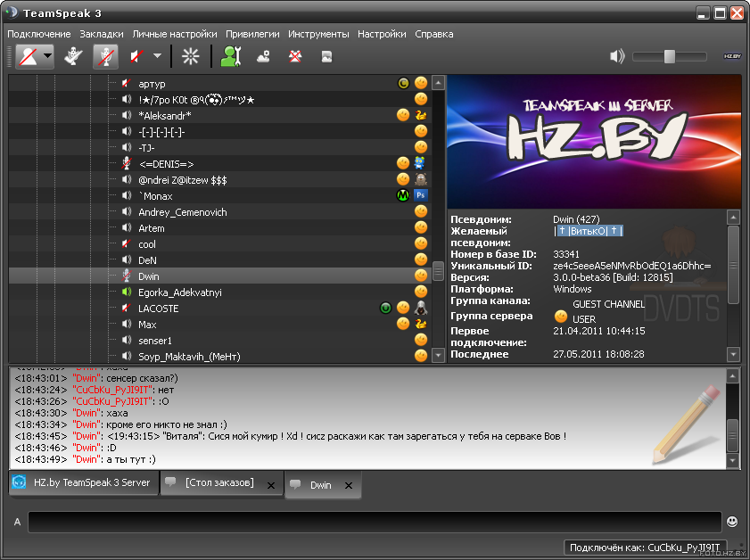Open the contacts manager green icon

[x=231, y=56]
